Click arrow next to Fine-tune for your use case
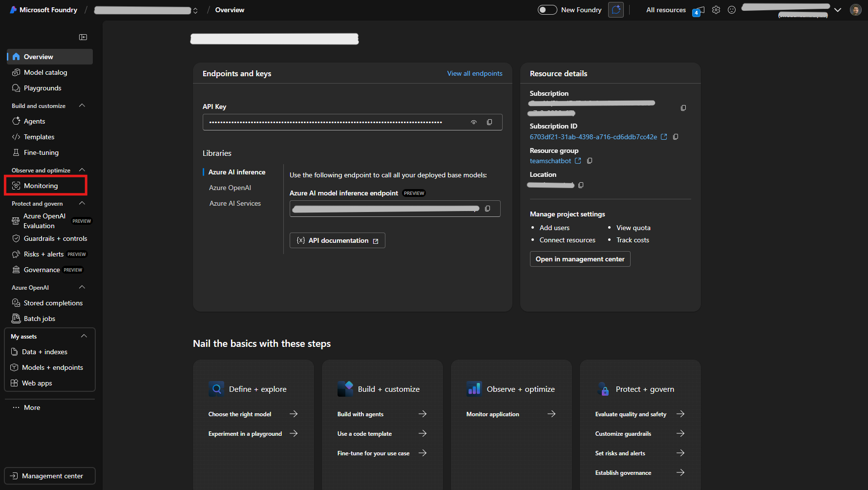868x490 pixels. point(423,453)
